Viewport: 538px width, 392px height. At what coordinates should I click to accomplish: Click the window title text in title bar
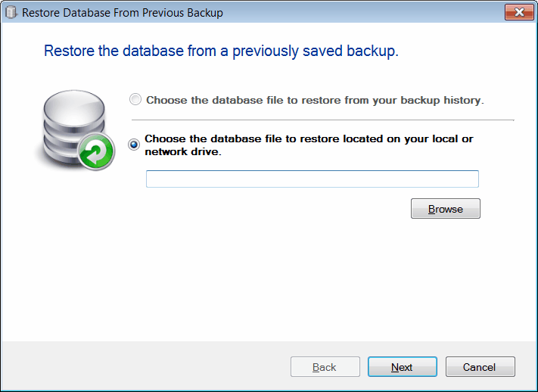(x=122, y=13)
